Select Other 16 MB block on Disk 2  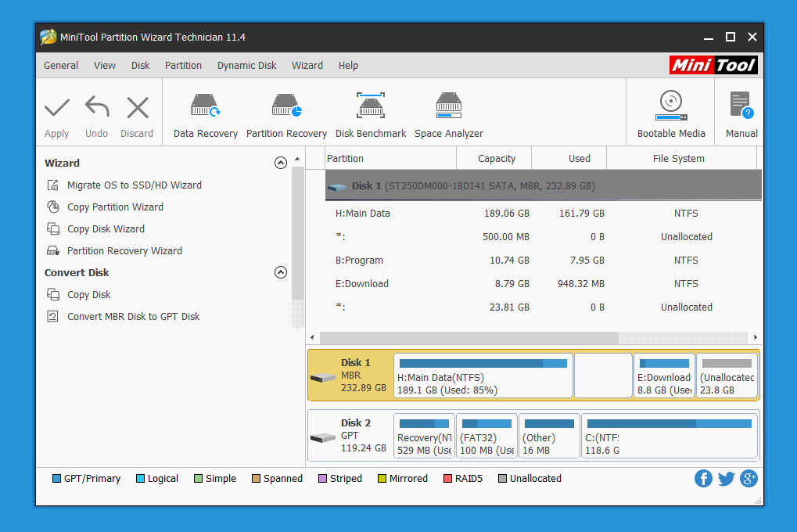tap(550, 436)
